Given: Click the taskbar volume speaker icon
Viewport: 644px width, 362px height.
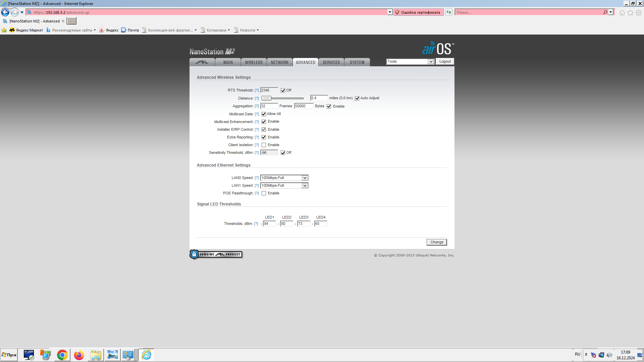Looking at the screenshot, I should click(609, 355).
